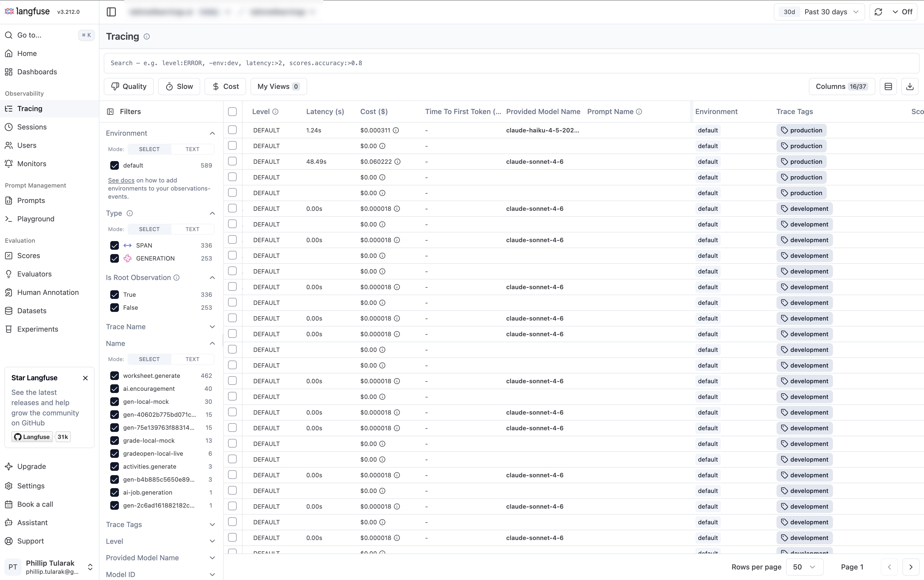This screenshot has height=580, width=924.
Task: Select the 48.49s latency row checkbox
Action: (232, 162)
